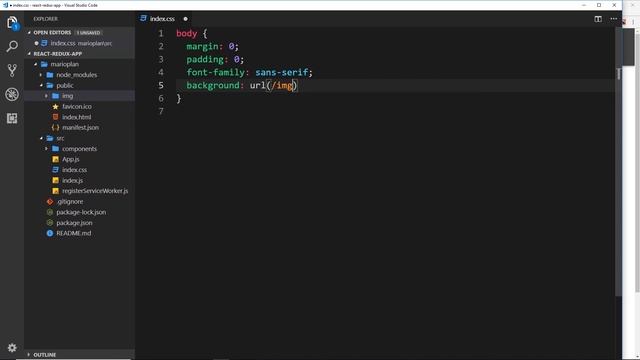The width and height of the screenshot is (640, 360).
Task: Click the npm icon beside package.json
Action: (x=50, y=223)
